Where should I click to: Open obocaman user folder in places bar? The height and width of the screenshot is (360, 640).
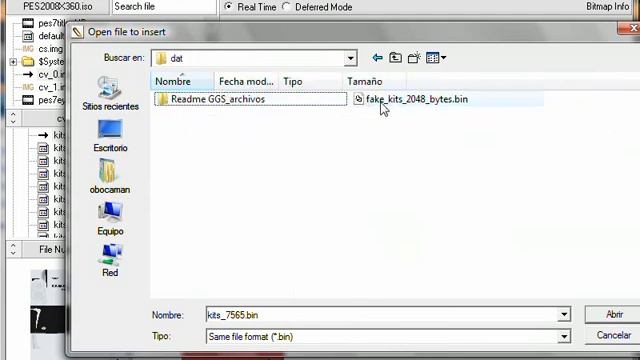pos(110,176)
